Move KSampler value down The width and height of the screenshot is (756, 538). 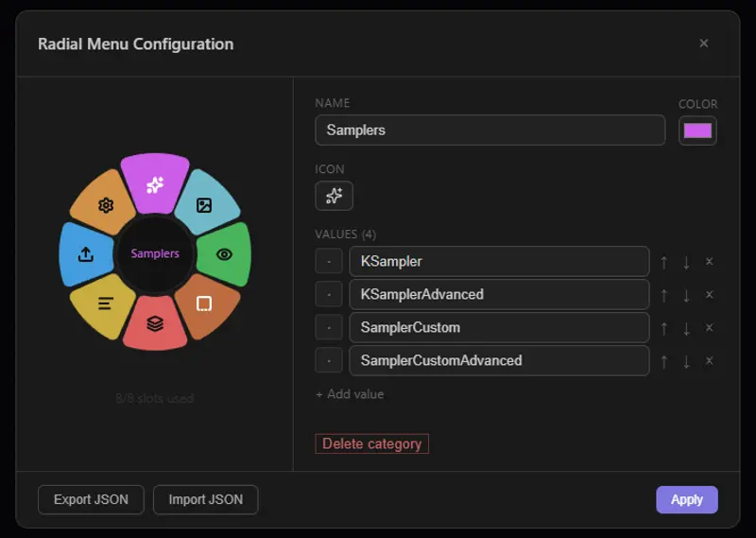tap(686, 262)
